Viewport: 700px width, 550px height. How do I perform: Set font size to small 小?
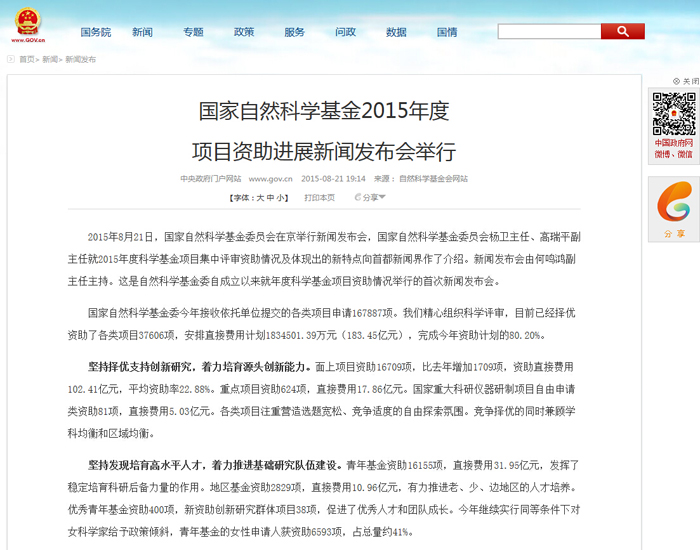pyautogui.click(x=281, y=198)
